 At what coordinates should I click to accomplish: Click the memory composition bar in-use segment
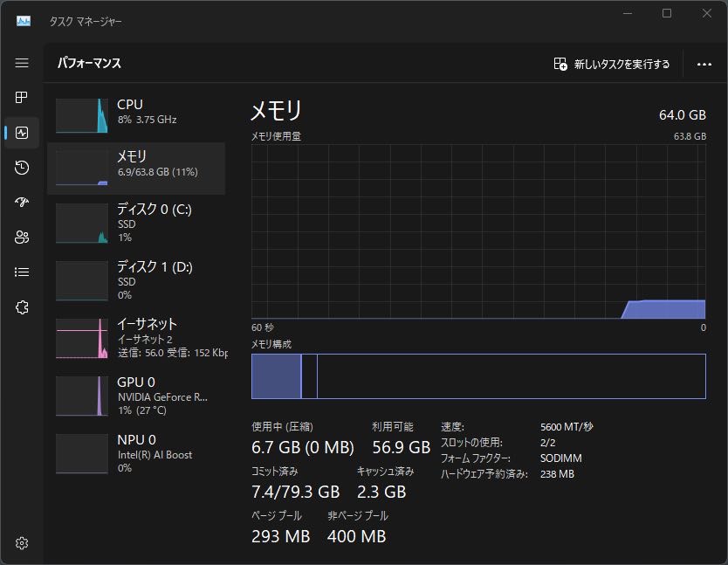tap(276, 376)
